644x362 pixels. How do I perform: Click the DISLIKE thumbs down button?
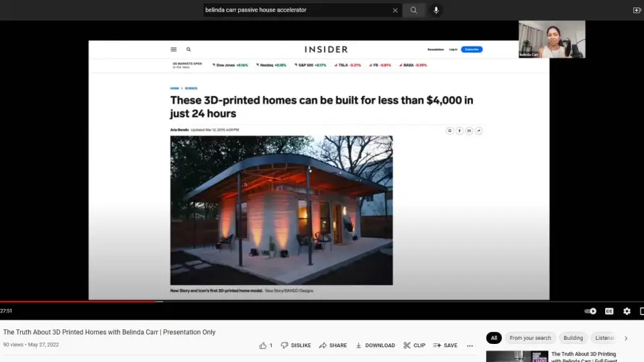pos(296,345)
